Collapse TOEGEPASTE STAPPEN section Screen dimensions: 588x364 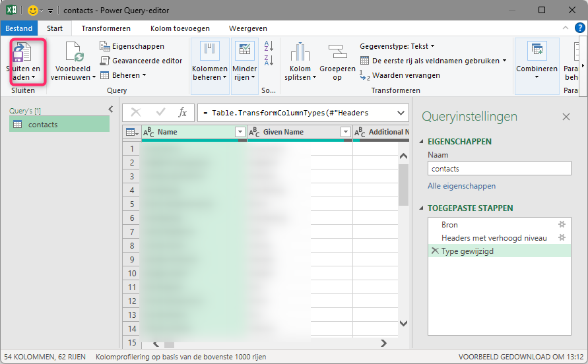(421, 208)
